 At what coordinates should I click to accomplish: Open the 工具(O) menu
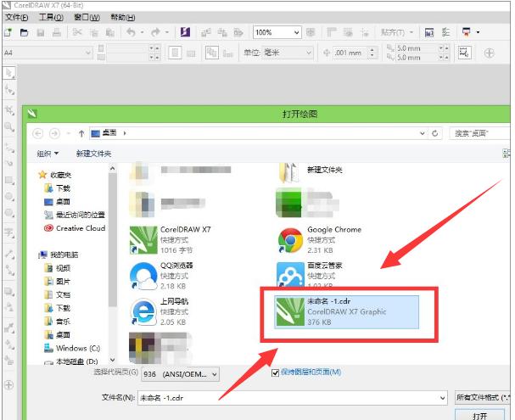pyautogui.click(x=52, y=17)
